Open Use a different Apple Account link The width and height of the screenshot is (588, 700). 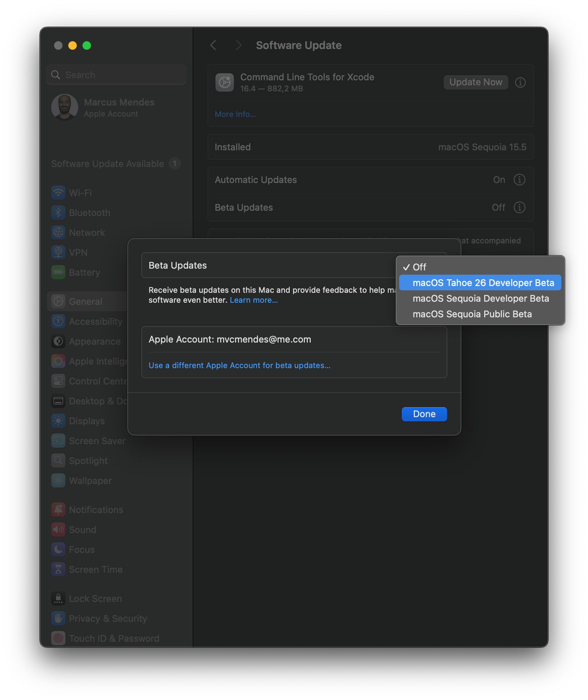point(239,365)
